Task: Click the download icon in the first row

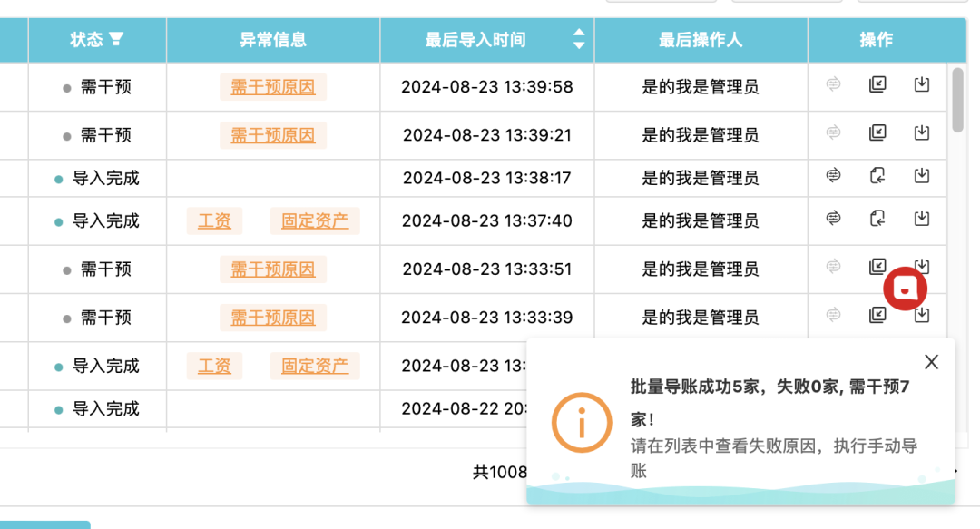Action: point(922,83)
